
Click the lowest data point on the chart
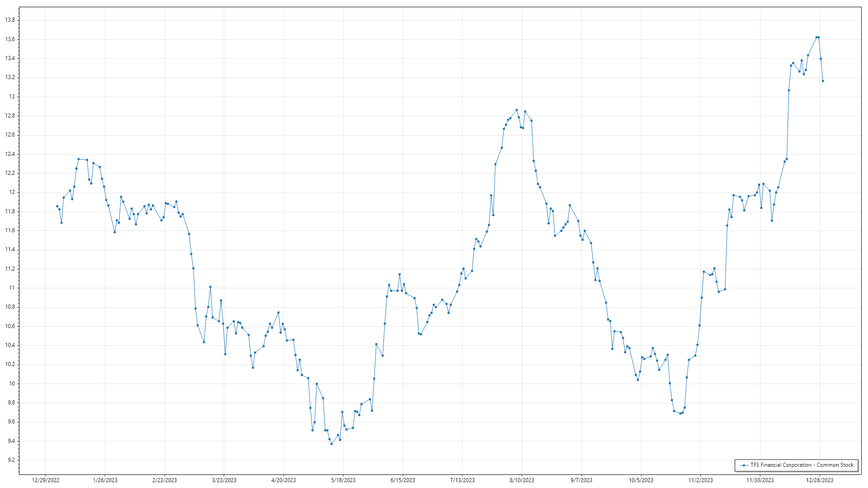point(331,444)
